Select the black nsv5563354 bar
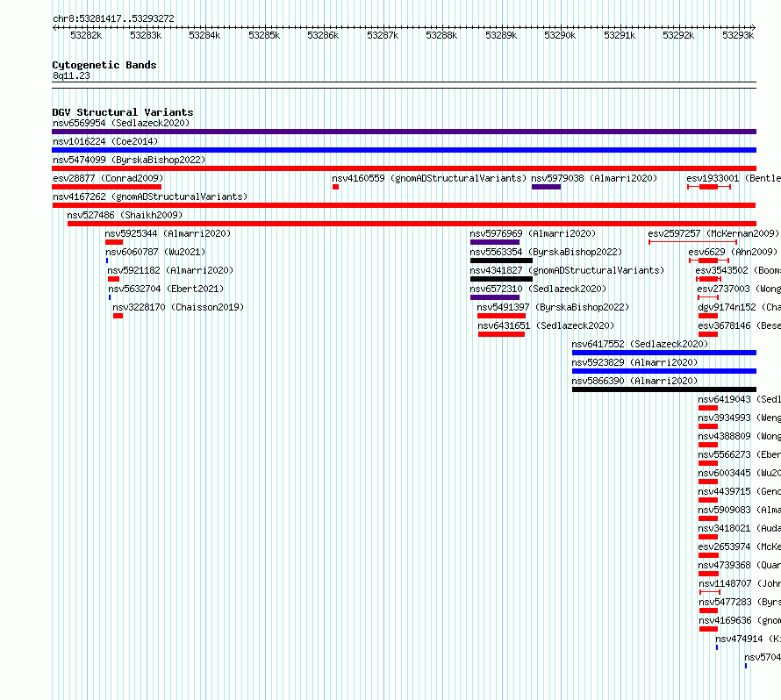 [502, 261]
